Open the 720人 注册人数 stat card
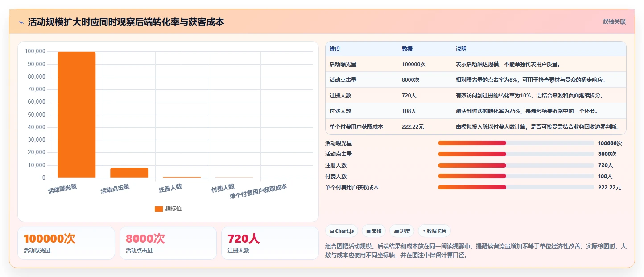The height and width of the screenshot is (277, 644). point(270,243)
